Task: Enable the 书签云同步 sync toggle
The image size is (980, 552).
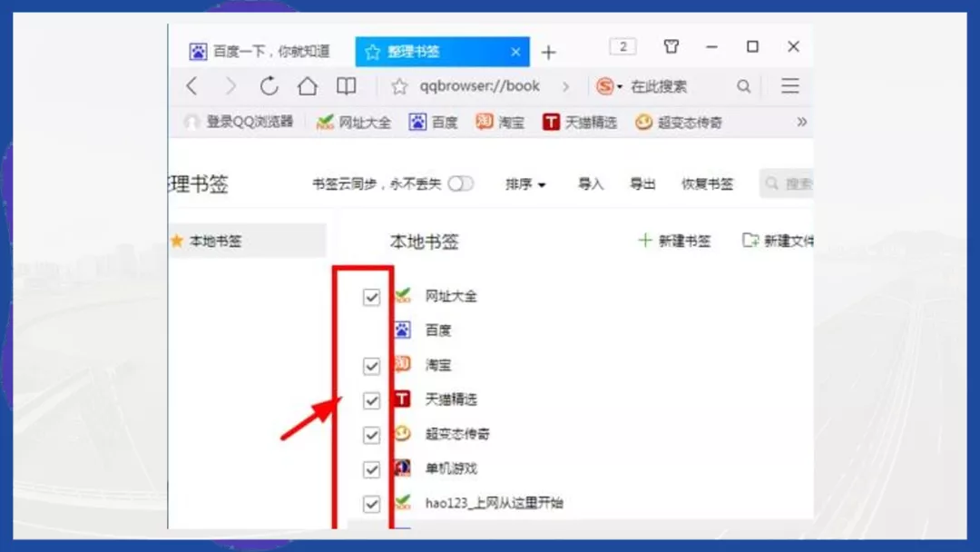Action: pos(461,183)
